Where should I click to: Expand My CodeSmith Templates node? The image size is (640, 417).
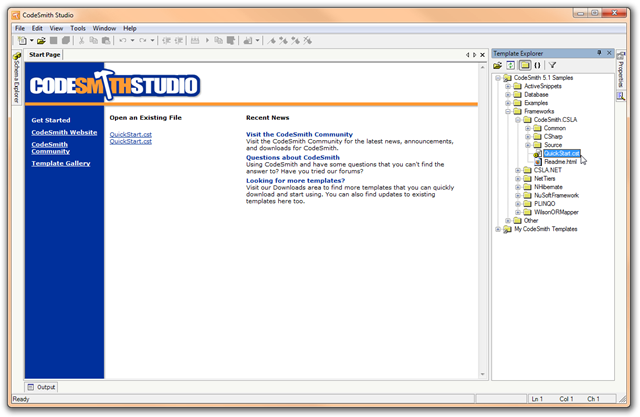(498, 229)
